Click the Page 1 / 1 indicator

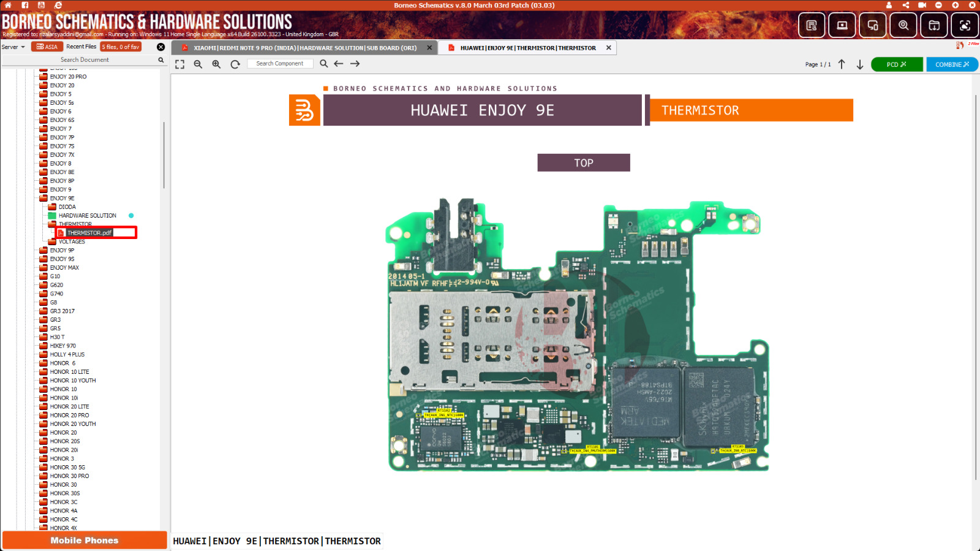818,64
